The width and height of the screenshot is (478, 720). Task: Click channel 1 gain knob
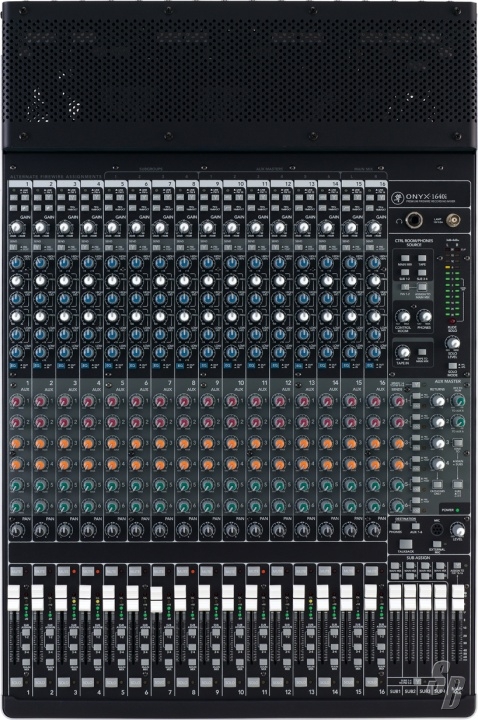click(17, 227)
